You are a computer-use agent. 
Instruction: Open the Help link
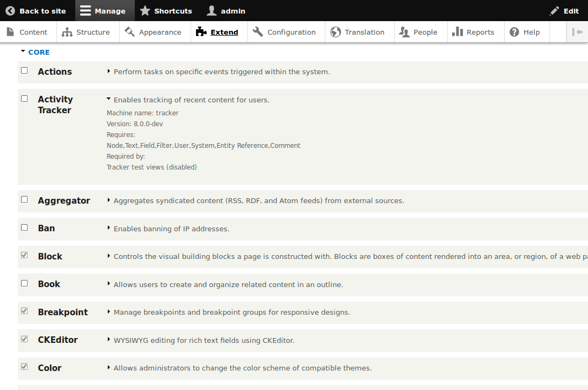531,32
